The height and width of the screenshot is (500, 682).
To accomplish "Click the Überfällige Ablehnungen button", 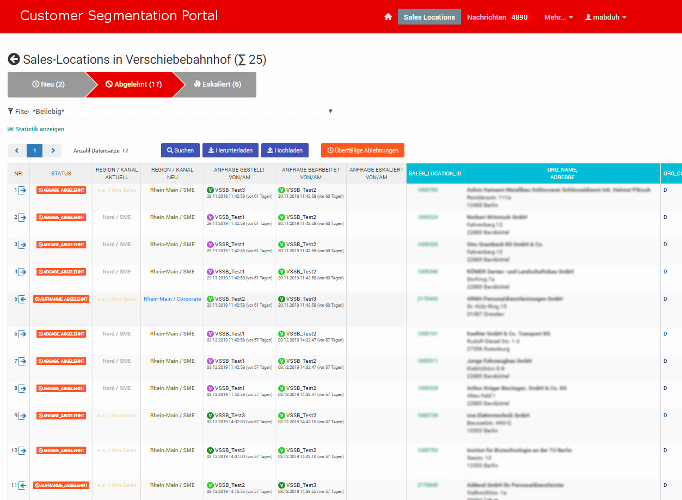I will [x=362, y=150].
